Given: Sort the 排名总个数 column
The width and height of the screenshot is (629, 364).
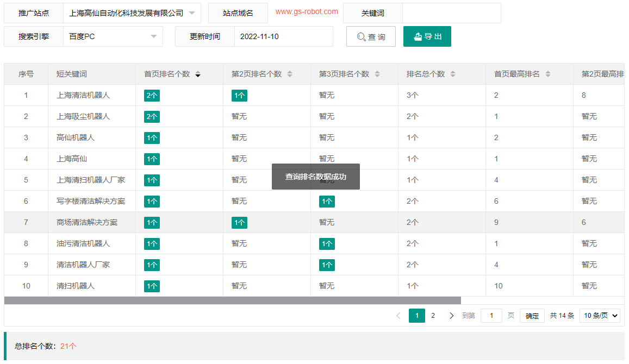Looking at the screenshot, I should coord(453,74).
